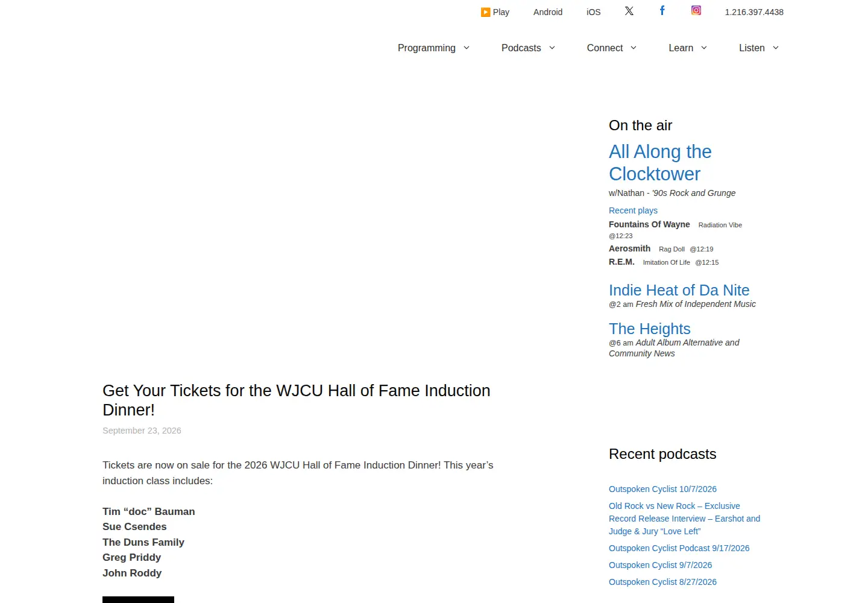Click the name Greg Priddy

[131, 557]
